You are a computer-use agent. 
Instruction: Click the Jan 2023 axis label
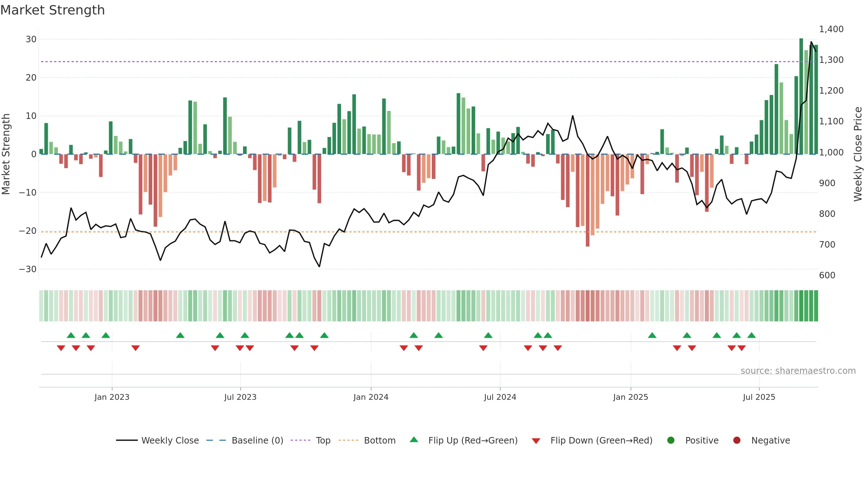112,397
